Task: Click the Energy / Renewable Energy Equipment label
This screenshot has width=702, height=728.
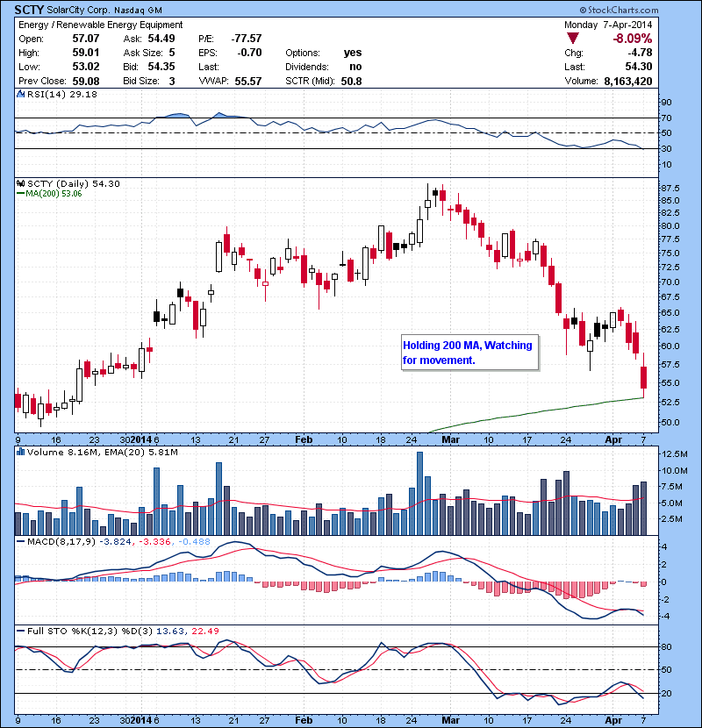Action: coord(100,25)
